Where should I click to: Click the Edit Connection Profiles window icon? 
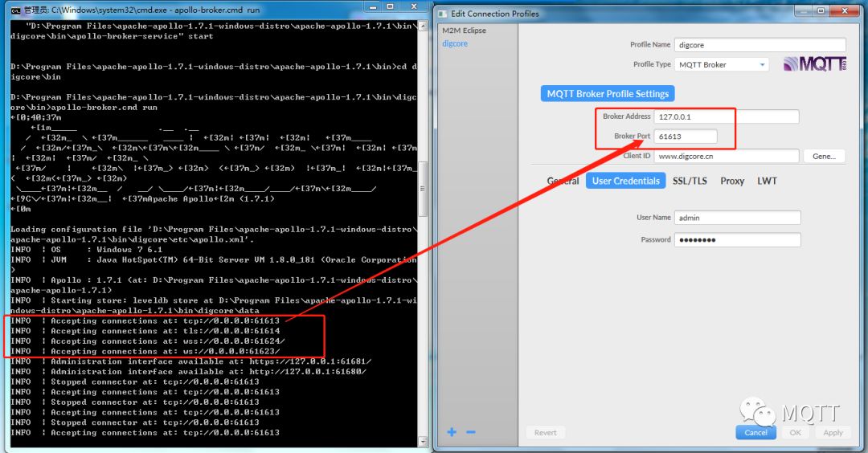443,14
